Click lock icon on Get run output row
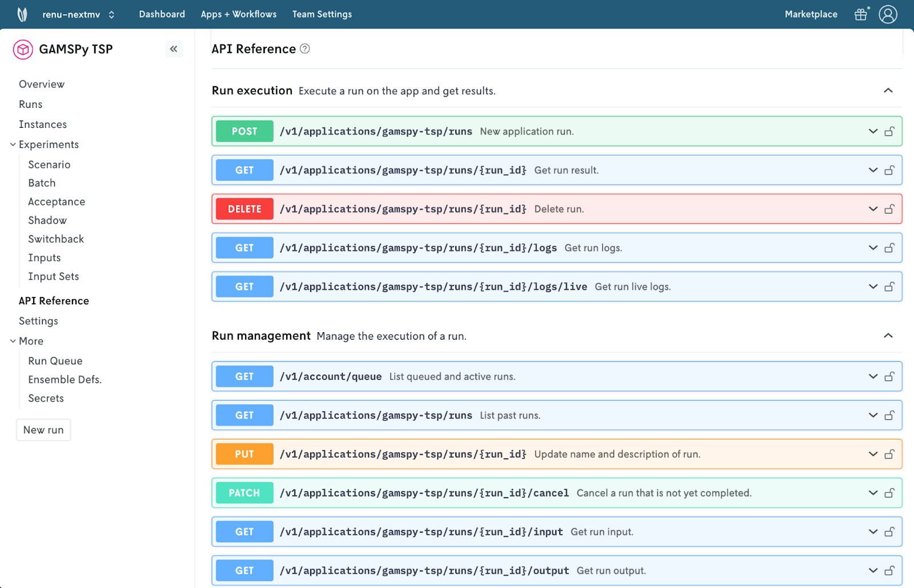The width and height of the screenshot is (914, 588). (x=889, y=570)
